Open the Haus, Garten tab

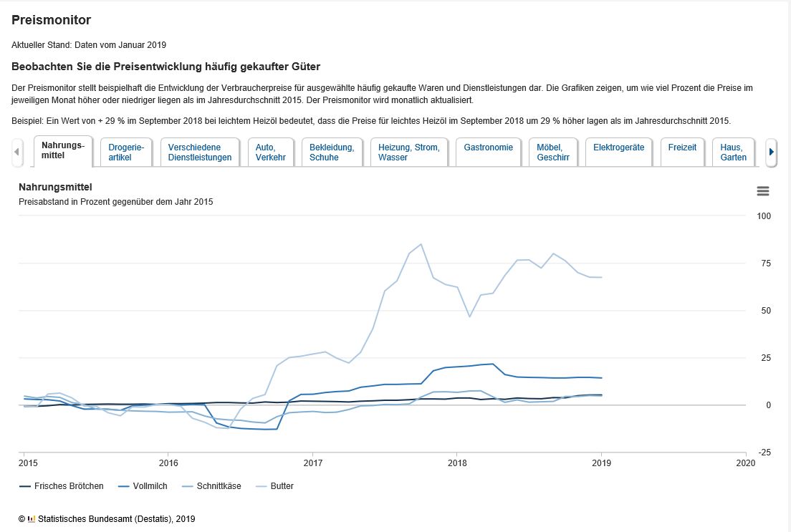click(734, 152)
